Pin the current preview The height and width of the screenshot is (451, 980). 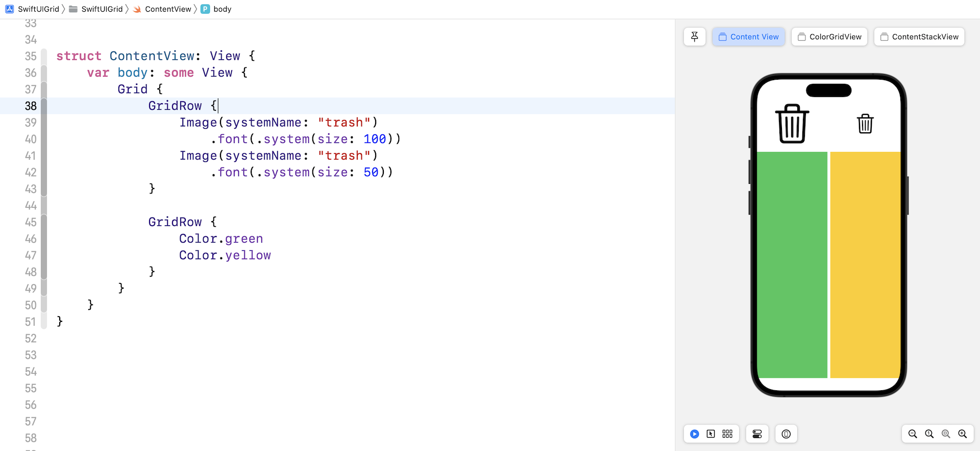tap(694, 37)
